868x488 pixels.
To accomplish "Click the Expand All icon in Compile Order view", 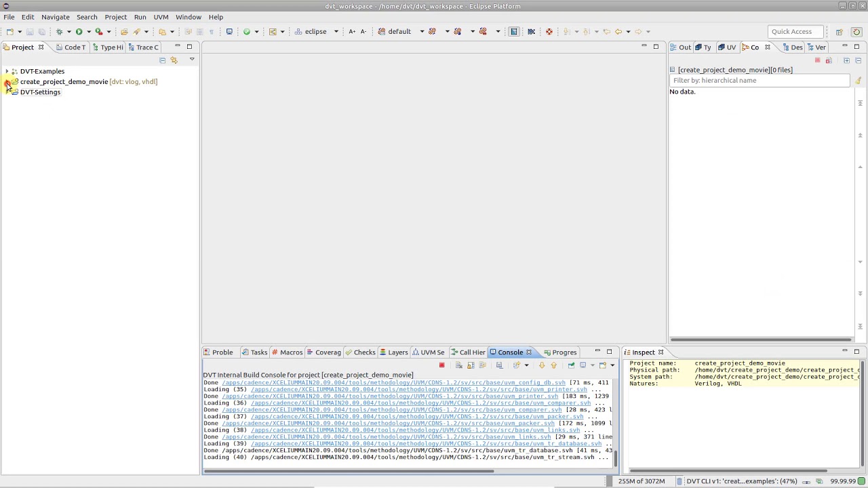I will (846, 61).
